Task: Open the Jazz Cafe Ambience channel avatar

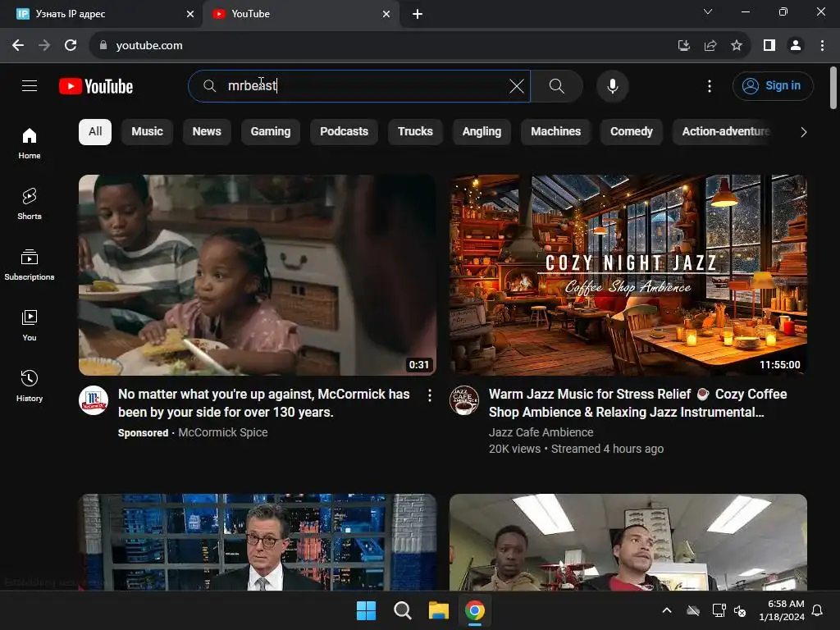Action: [464, 400]
